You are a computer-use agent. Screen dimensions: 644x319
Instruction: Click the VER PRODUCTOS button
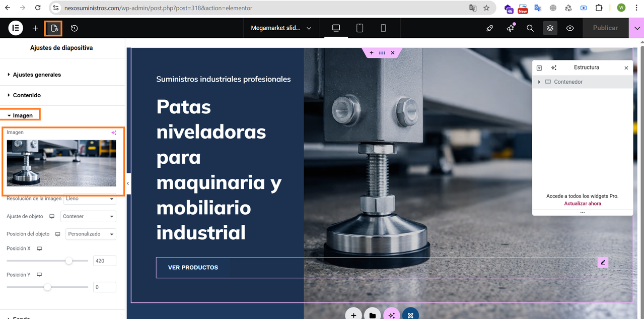point(193,268)
